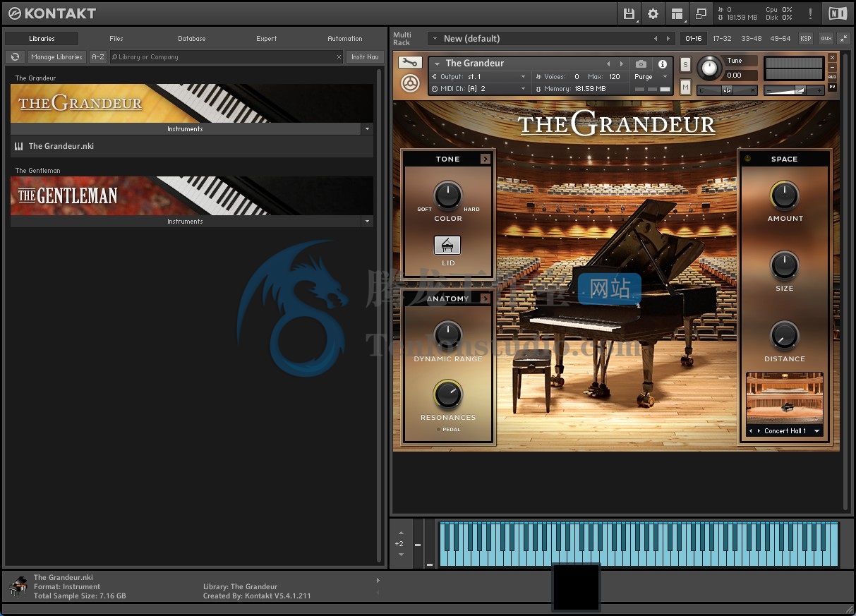Screen dimensions: 856x616
Task: Switch to the Database tab
Action: pos(192,39)
